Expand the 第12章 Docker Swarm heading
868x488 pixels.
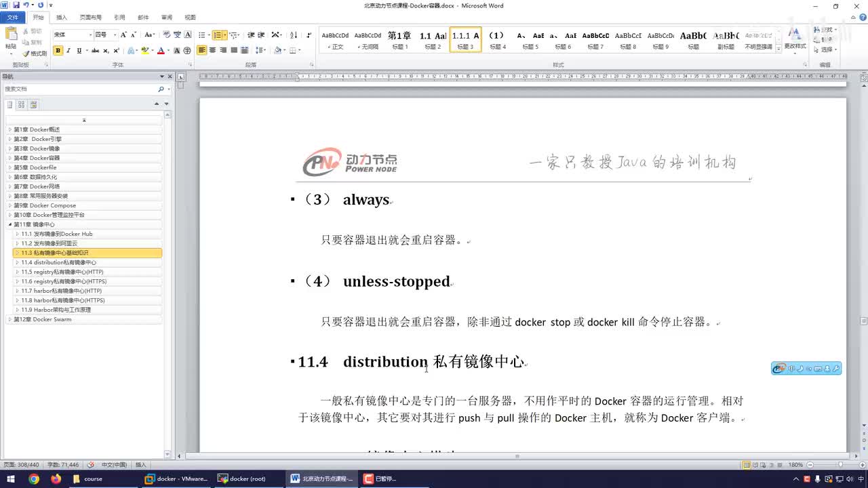click(10, 319)
